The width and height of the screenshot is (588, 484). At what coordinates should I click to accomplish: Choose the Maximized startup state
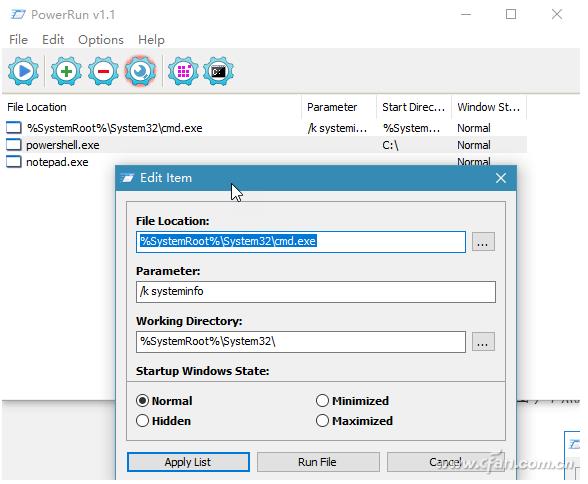click(322, 421)
